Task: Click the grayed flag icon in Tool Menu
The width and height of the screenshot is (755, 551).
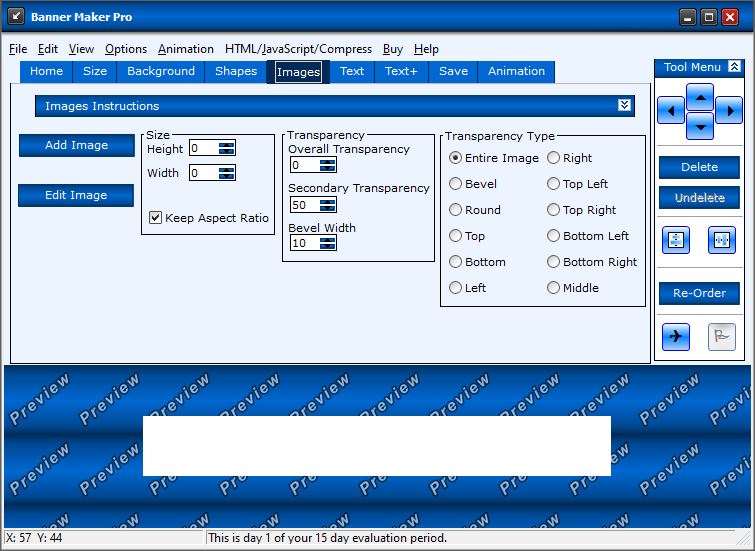Action: click(722, 336)
